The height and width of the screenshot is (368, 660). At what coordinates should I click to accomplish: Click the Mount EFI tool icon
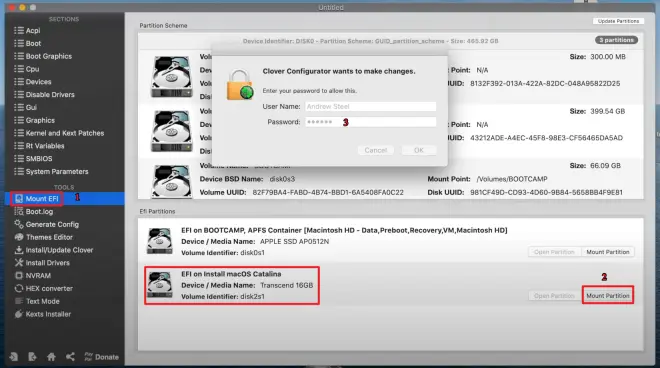coord(19,199)
